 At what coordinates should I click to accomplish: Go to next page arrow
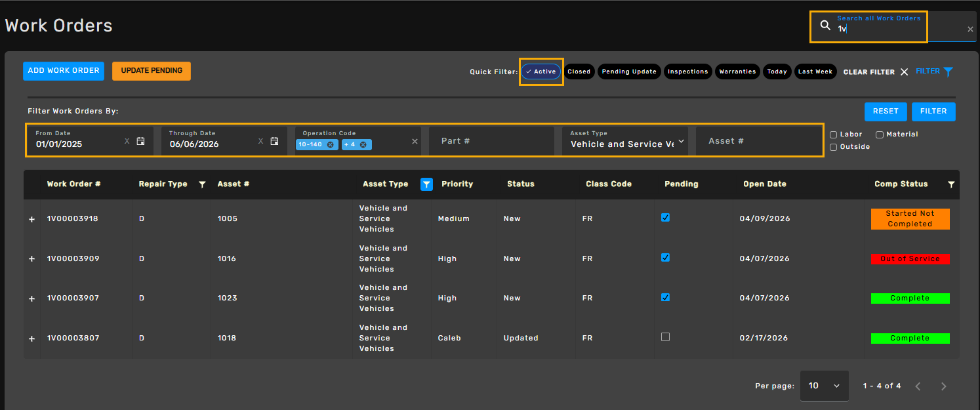pos(944,386)
